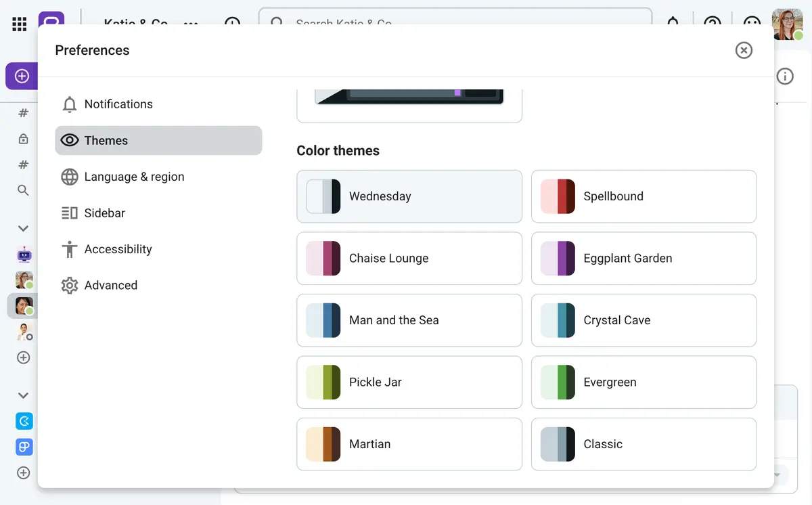Open the Sidebar preferences section
812x505 pixels.
click(104, 213)
